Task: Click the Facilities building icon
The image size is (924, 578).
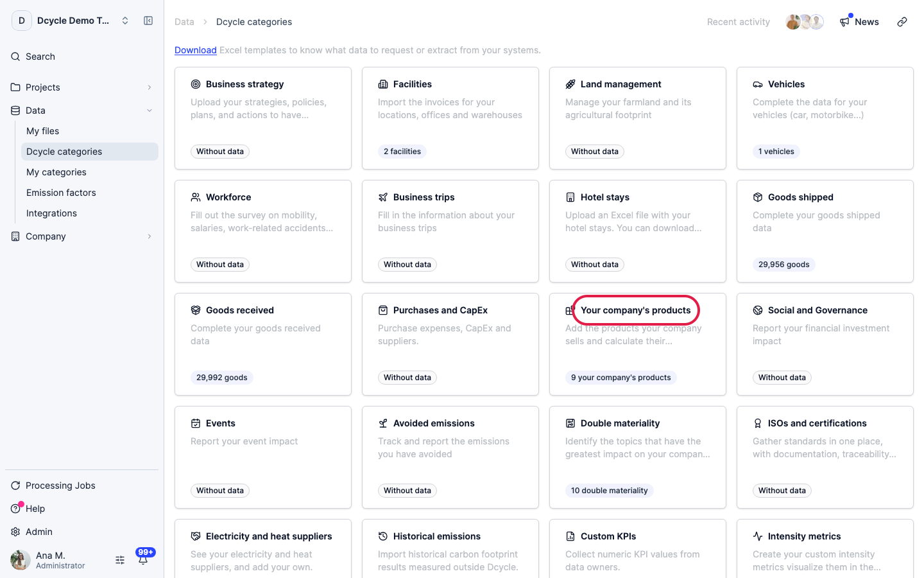Action: (x=383, y=84)
